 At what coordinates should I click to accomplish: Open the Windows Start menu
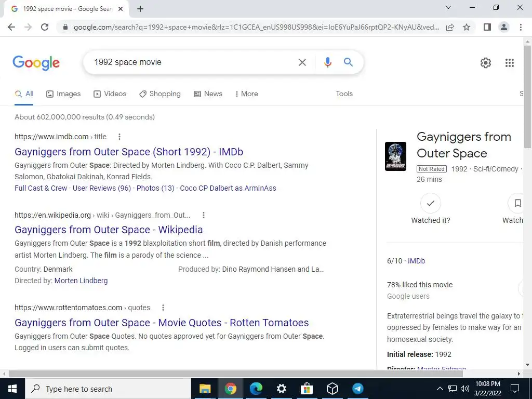click(12, 389)
